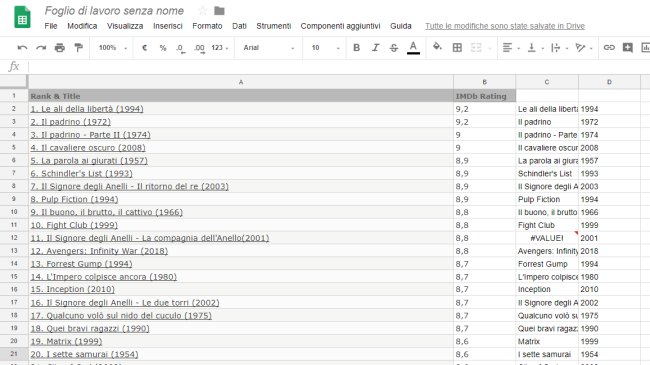Image resolution: width=650 pixels, height=365 pixels.
Task: Open the Dati menu
Action: point(239,26)
